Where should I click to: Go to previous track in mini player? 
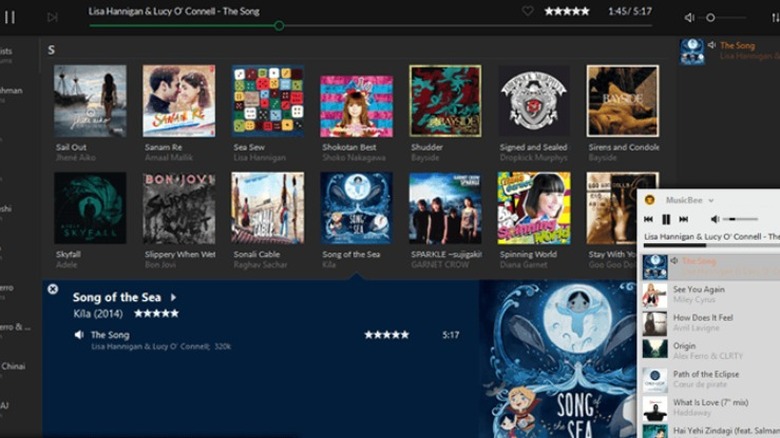pos(648,219)
